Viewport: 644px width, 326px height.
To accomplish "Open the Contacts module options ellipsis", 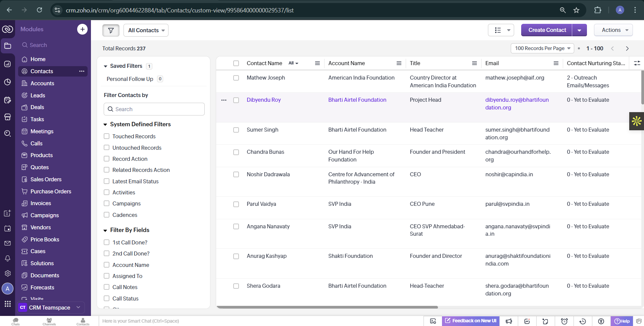I will [x=82, y=71].
